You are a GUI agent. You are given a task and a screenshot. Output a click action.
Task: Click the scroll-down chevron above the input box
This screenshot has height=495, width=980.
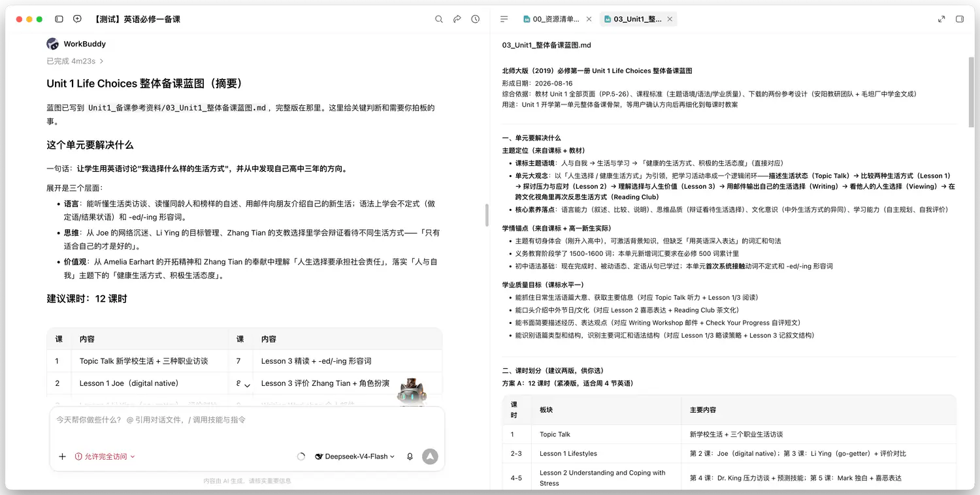pyautogui.click(x=247, y=386)
